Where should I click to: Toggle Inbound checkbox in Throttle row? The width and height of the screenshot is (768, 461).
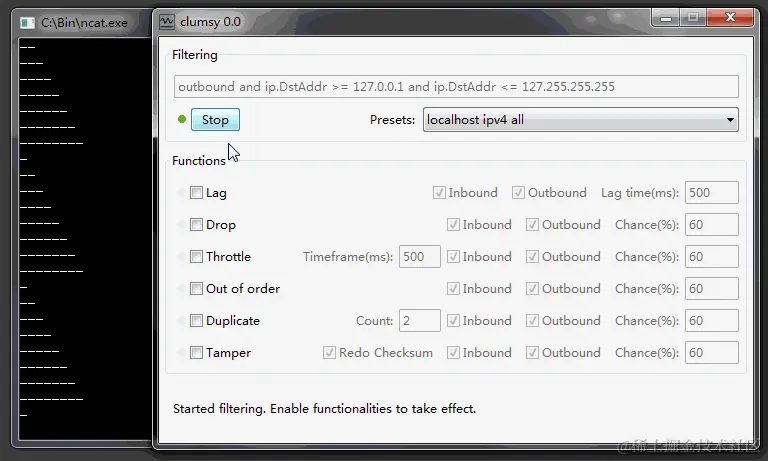(454, 256)
